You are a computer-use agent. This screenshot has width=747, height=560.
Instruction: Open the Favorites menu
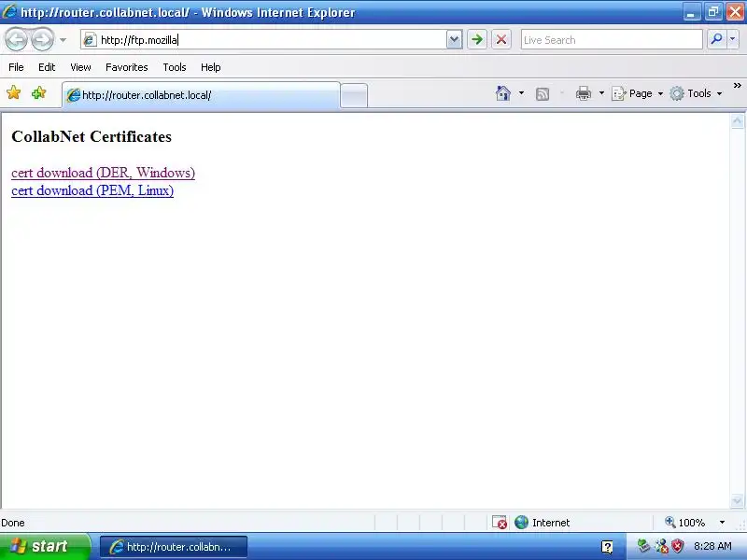click(x=127, y=67)
